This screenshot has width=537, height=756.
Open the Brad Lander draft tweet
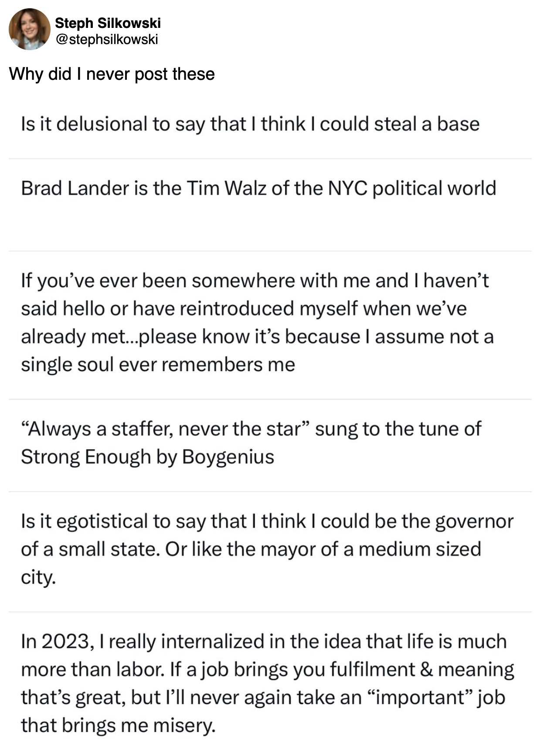[x=258, y=188]
